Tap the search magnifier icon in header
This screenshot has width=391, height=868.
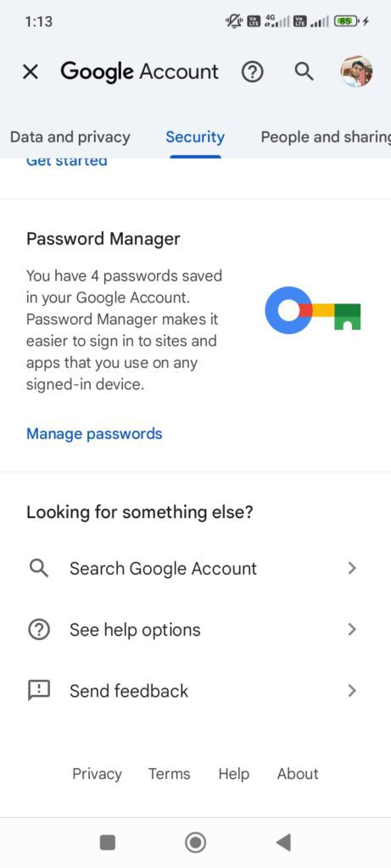(304, 71)
